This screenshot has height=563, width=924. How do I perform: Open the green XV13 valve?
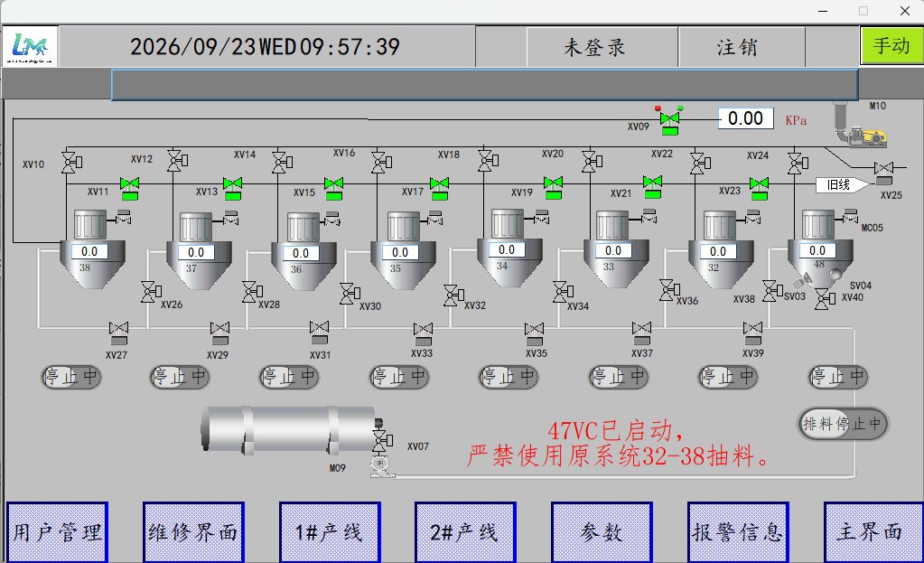click(x=232, y=188)
